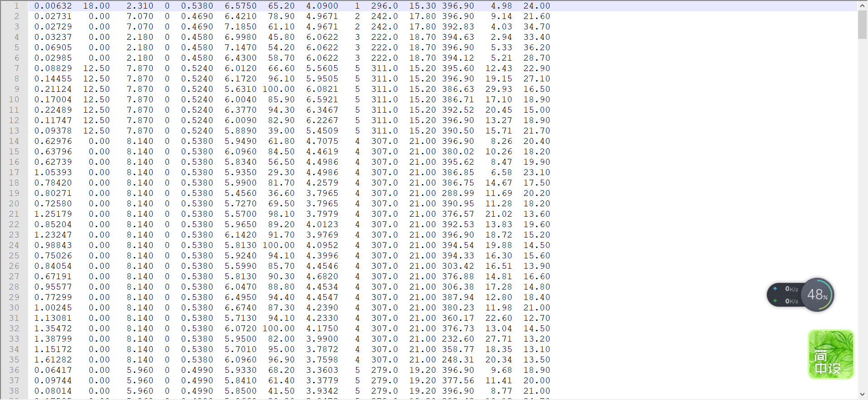
Task: Click the value 5.4560
Action: (241, 193)
